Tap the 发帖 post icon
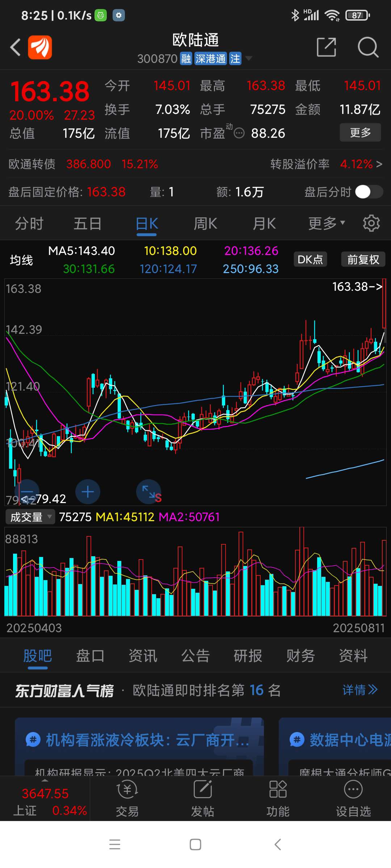Screen dimensions: 391x868 coord(203,799)
